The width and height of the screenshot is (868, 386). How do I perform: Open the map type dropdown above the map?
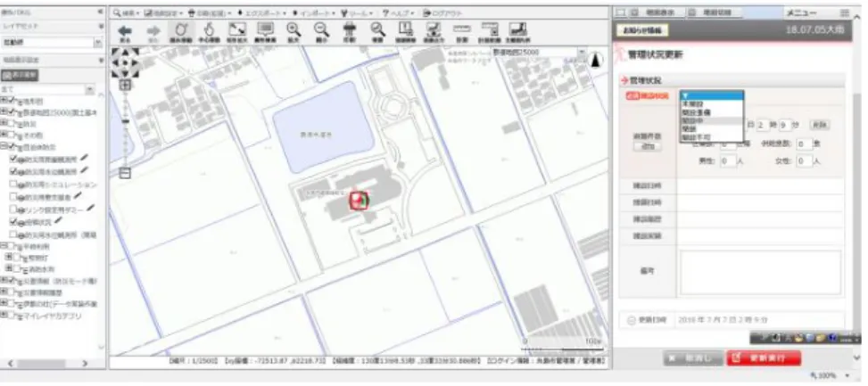pos(582,53)
